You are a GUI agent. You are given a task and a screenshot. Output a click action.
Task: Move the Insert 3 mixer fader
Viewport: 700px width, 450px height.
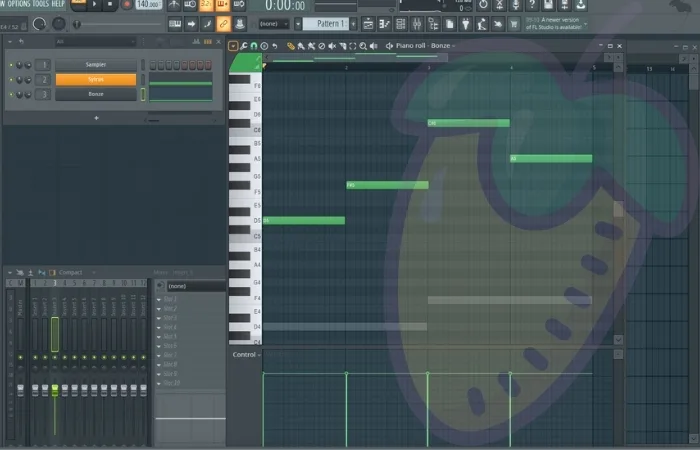tap(55, 390)
